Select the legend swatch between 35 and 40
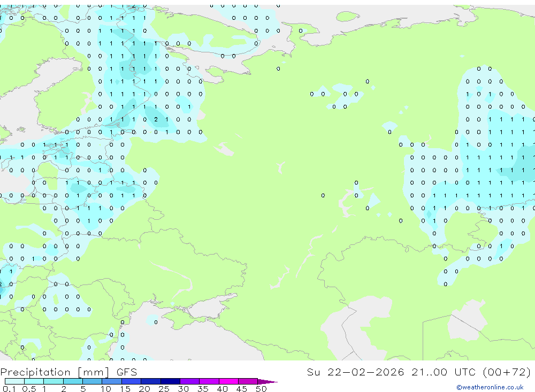 coord(209,381)
